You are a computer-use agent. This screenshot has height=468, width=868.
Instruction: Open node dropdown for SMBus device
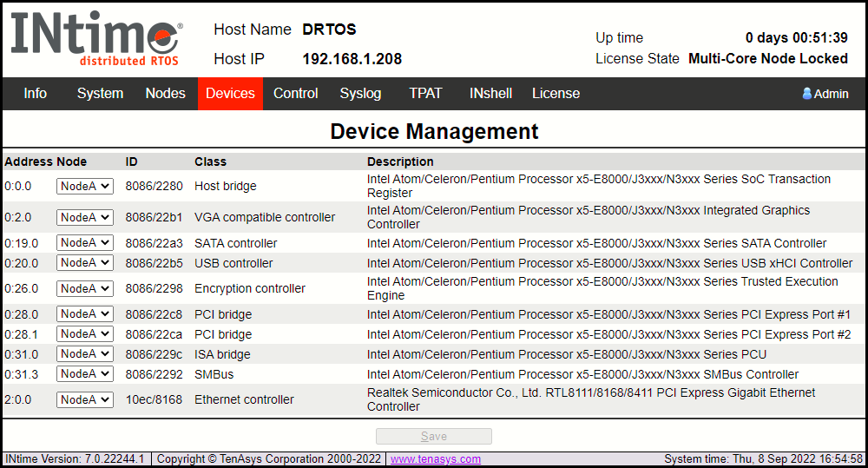coord(85,374)
